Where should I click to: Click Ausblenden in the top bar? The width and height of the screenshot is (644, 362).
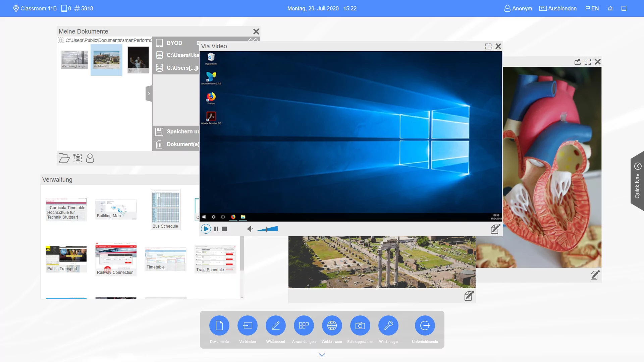(x=558, y=8)
